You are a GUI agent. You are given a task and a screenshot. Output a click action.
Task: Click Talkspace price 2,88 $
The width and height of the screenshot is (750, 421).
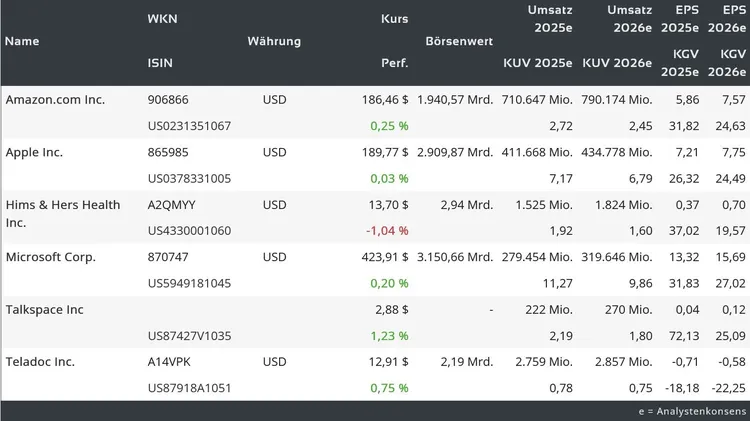(x=392, y=310)
